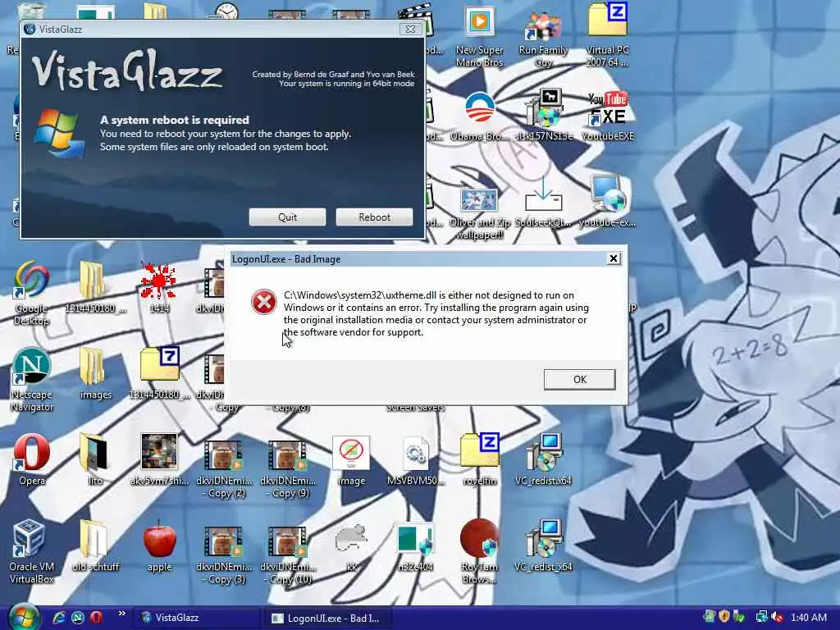Select the New Super Mario Bros icon
Image resolution: width=840 pixels, height=630 pixels.
point(479,38)
